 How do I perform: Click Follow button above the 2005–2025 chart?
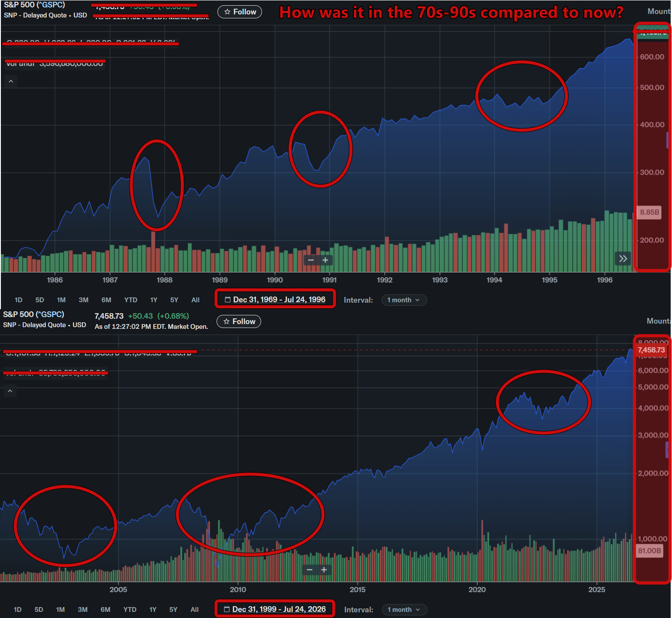[239, 321]
